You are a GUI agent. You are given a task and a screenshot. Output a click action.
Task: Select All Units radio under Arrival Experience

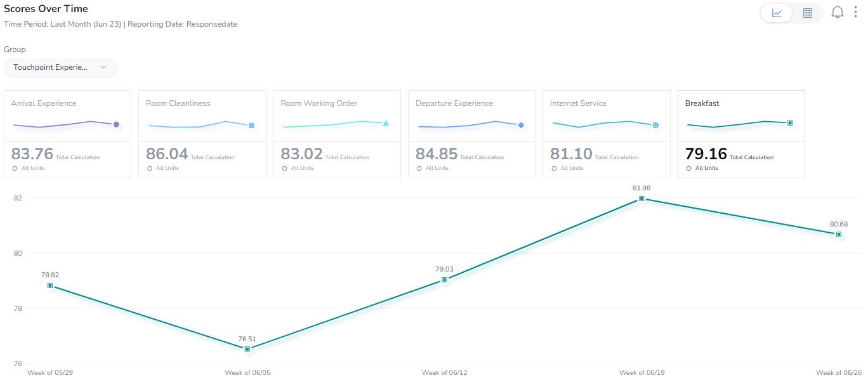click(x=15, y=168)
